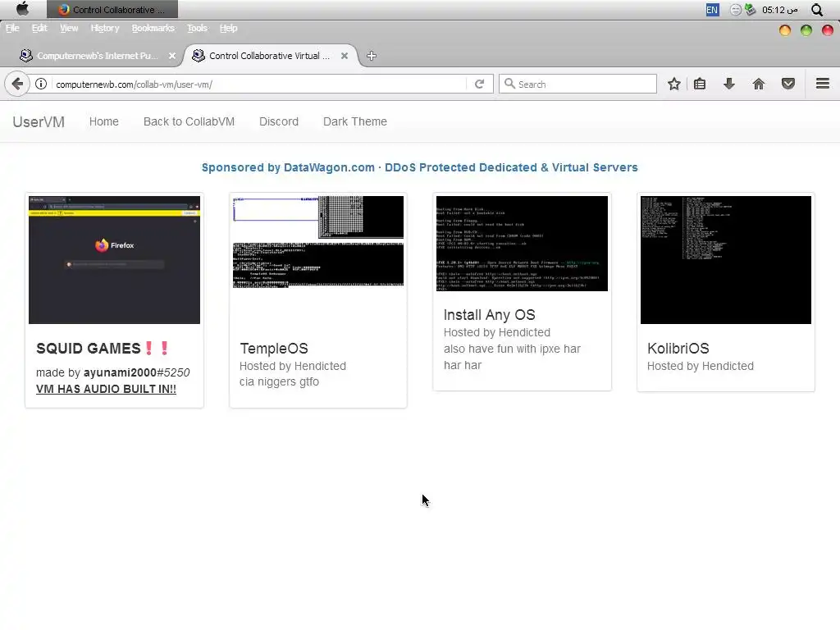The image size is (840, 630).
Task: Go back with the browser back arrow
Action: (17, 84)
